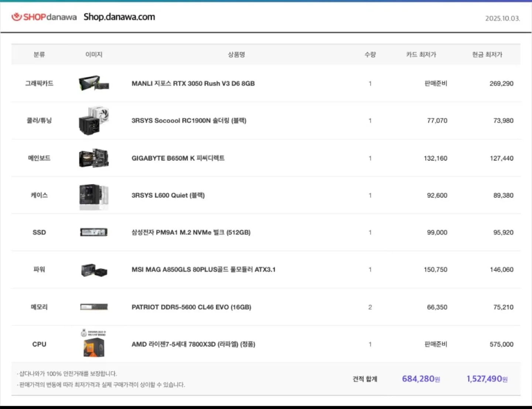This screenshot has width=532, height=409.
Task: Sort by the 카드 최저가 column
Action: pyautogui.click(x=421, y=54)
